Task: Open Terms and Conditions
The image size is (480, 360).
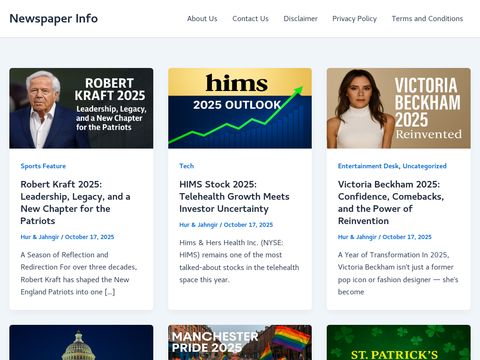Action: 427,19
